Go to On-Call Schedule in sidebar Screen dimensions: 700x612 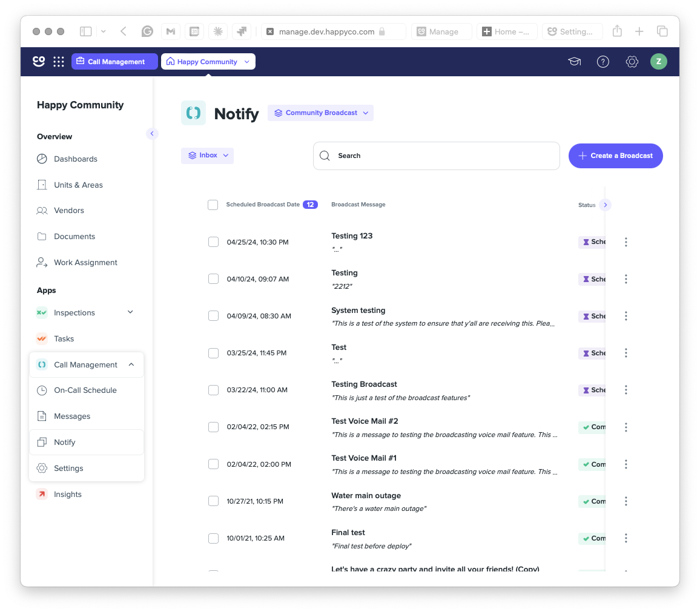pyautogui.click(x=87, y=390)
